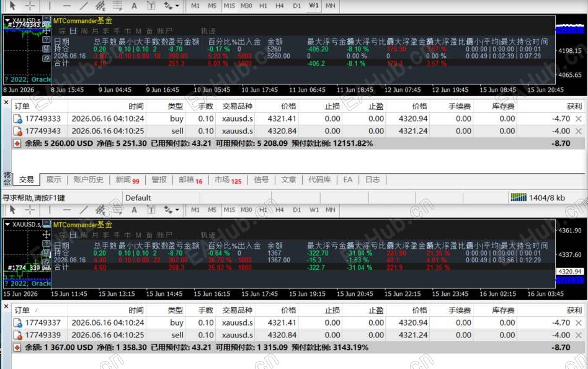This screenshot has width=588, height=369.
Task: Open the '?' help icon on lower MTCommander panel
Action: click(x=47, y=243)
